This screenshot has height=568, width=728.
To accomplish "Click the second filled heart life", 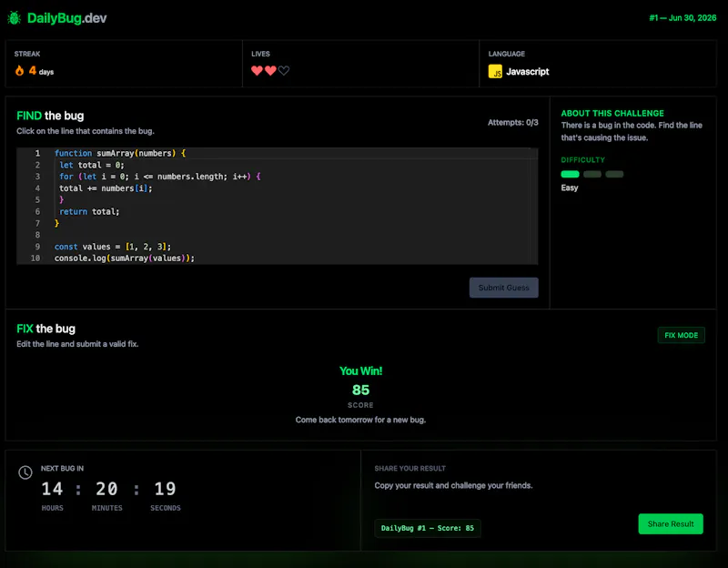I will [x=270, y=71].
